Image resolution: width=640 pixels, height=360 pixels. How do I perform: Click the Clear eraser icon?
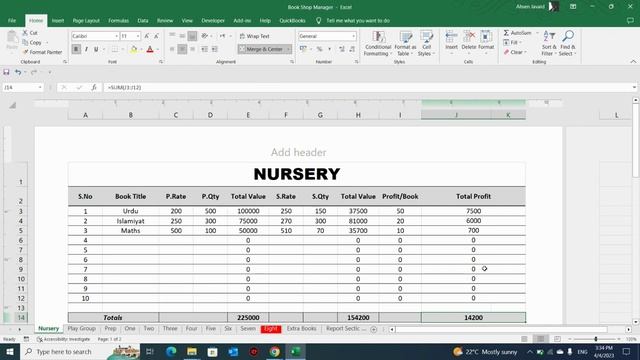[x=506, y=52]
